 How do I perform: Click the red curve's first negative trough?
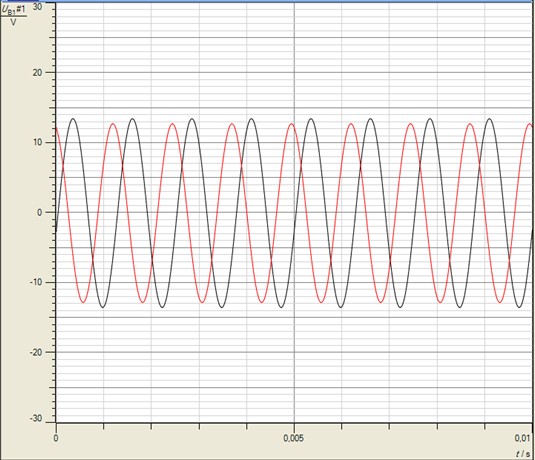(83, 302)
